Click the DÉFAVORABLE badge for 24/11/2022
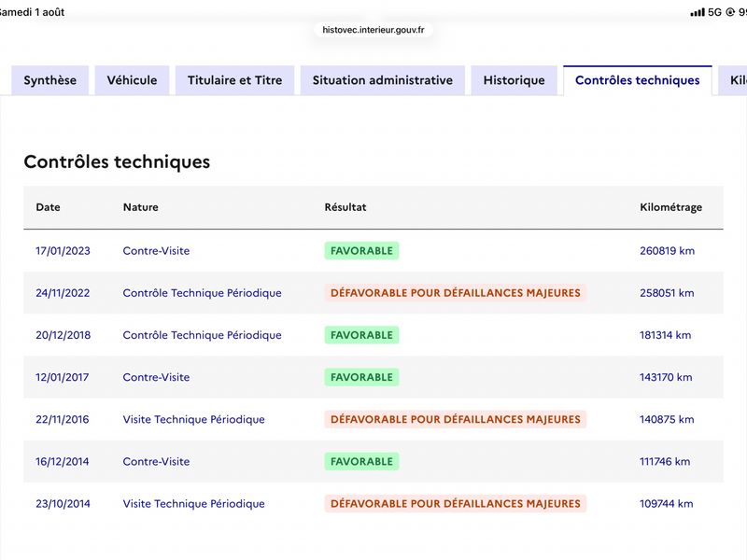 coord(456,293)
